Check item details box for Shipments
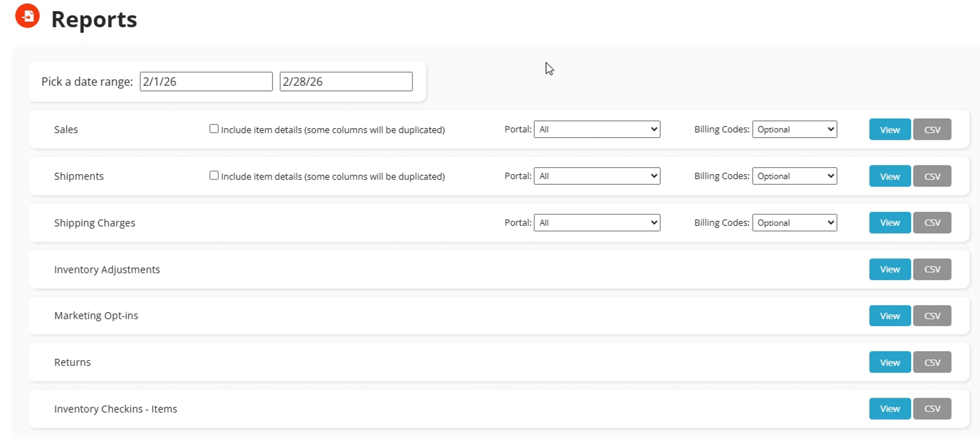 point(214,175)
